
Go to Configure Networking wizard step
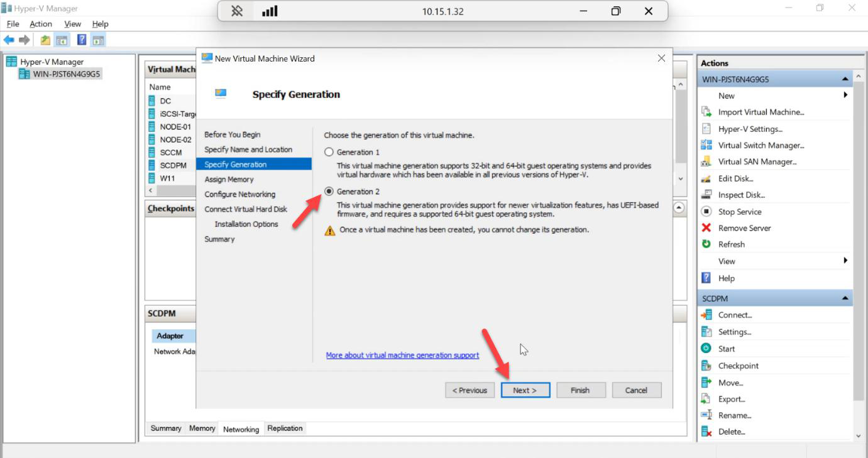coord(239,194)
